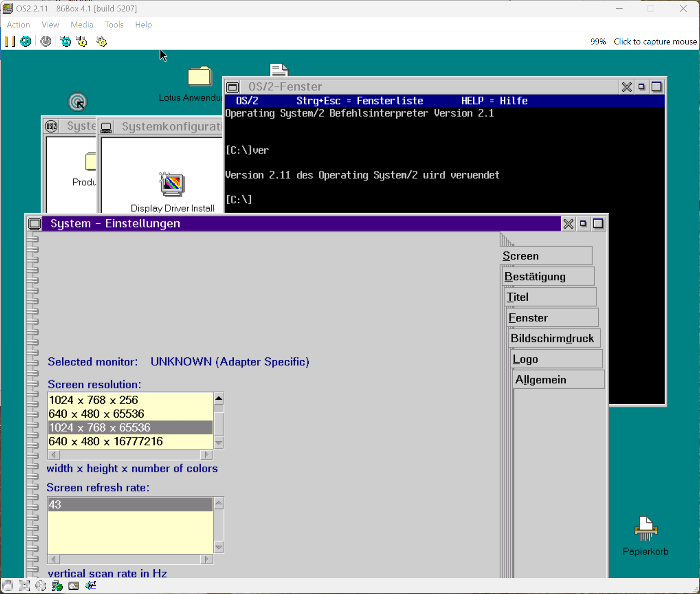Click up arrow of the resolution list scrollbar

click(x=219, y=398)
